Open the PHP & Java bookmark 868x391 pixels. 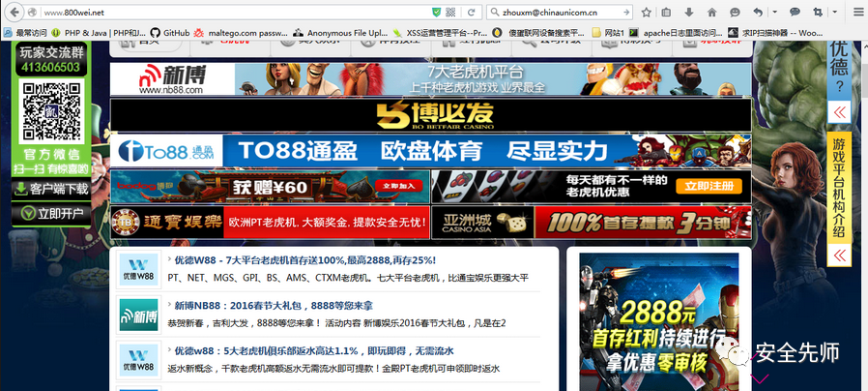(99, 33)
